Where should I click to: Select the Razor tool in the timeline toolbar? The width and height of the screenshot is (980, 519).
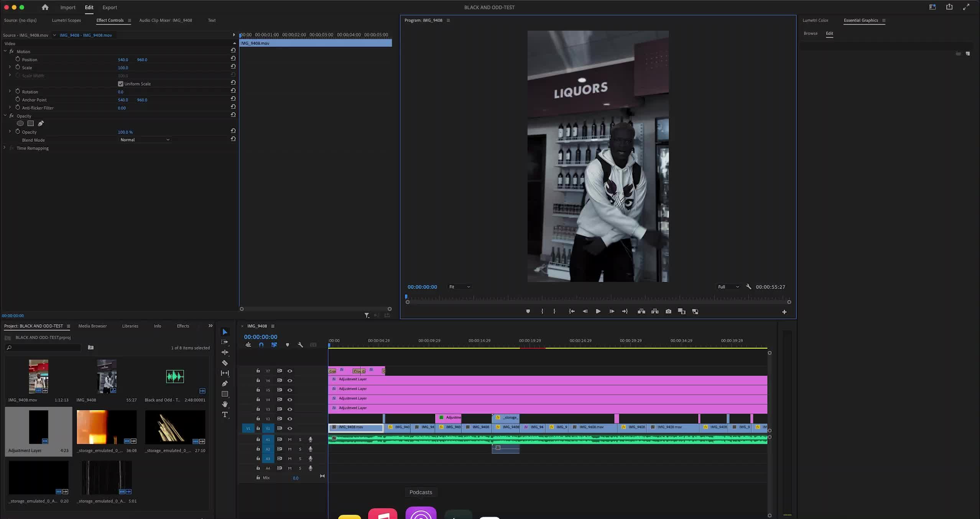click(x=225, y=363)
